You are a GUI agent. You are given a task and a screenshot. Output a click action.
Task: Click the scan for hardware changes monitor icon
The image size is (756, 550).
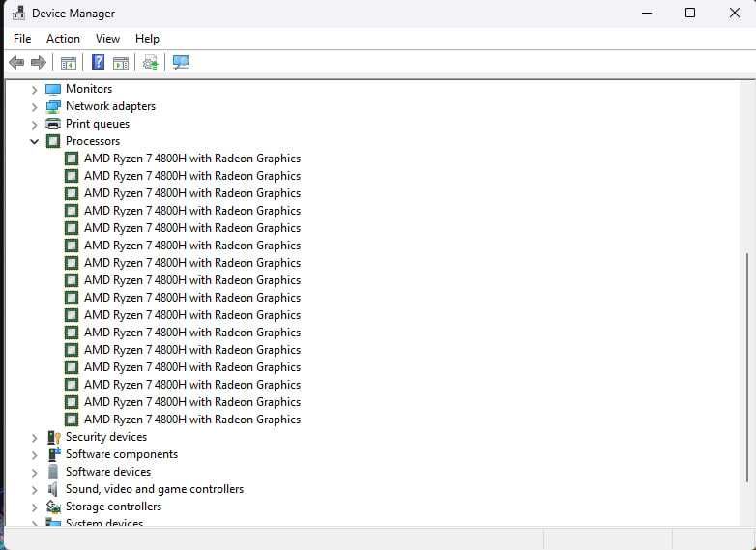point(181,62)
